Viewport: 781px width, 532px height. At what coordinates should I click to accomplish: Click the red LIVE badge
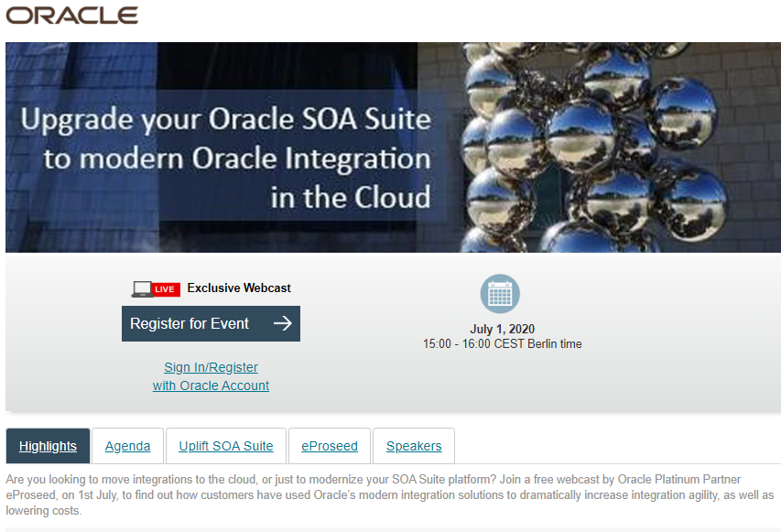pos(166,289)
